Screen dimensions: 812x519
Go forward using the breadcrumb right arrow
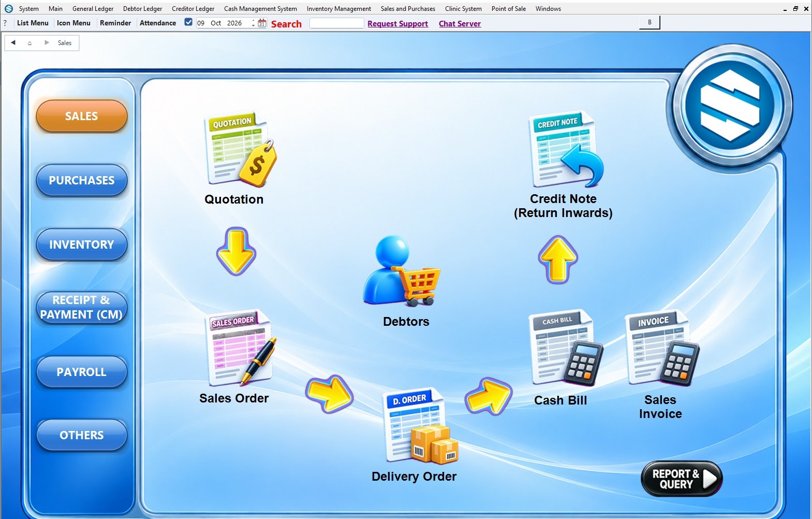click(47, 42)
